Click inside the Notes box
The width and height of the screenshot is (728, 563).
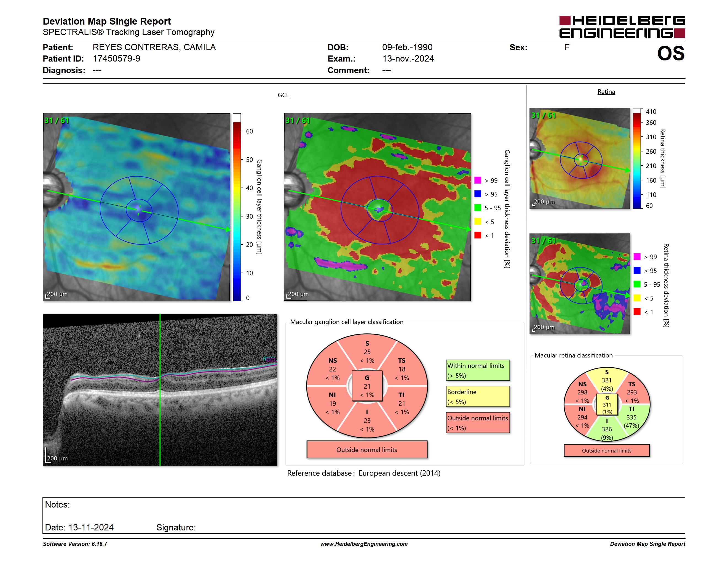(x=364, y=515)
